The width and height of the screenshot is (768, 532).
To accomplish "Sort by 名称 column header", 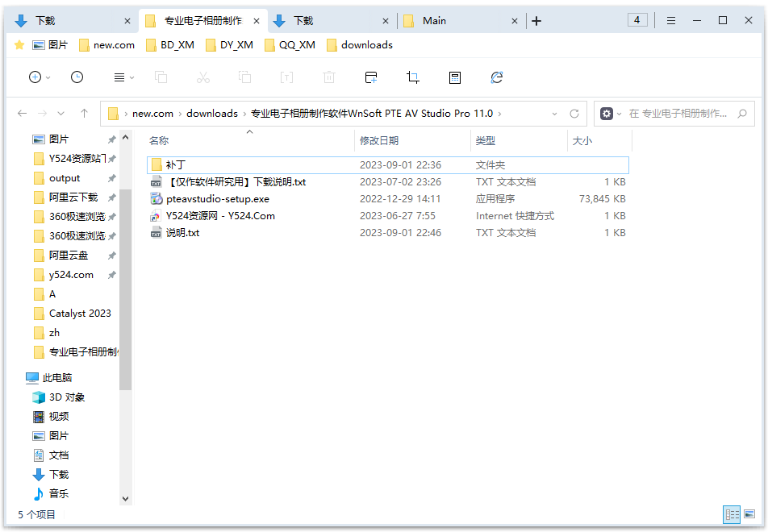I will (159, 141).
